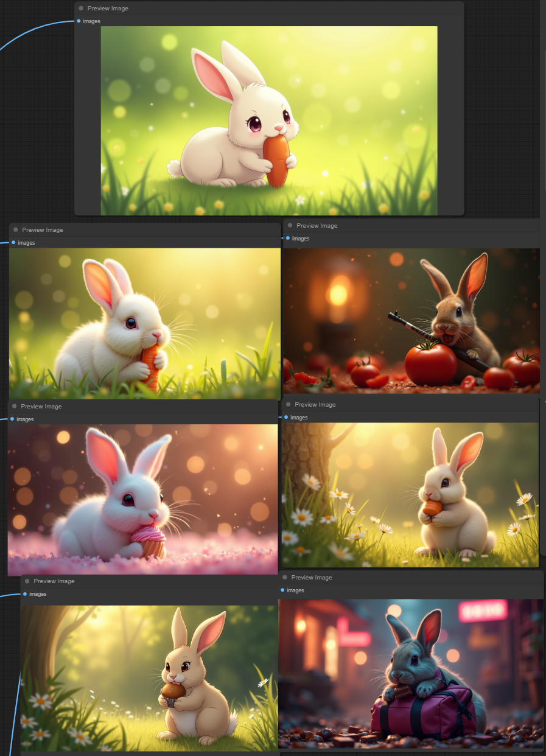Click images input port on pink cupcake bunny node
The image size is (546, 756).
click(x=12, y=419)
